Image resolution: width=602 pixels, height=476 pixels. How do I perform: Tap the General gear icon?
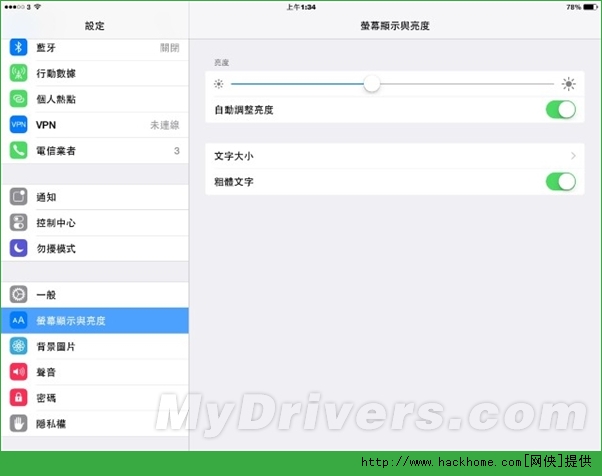(x=18, y=294)
